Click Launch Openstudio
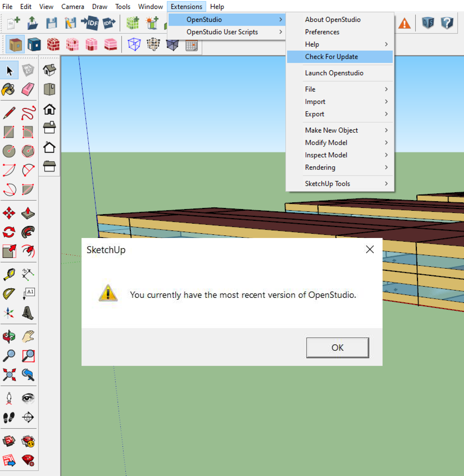 point(334,73)
